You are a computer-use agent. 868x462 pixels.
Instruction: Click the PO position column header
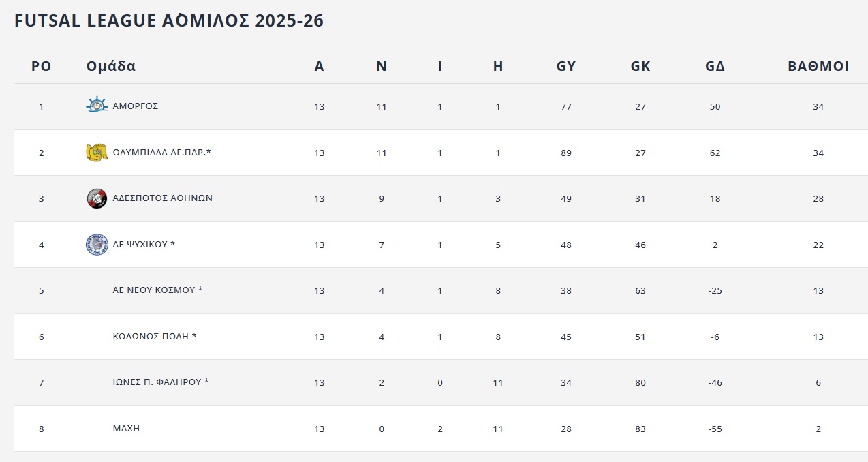(42, 66)
